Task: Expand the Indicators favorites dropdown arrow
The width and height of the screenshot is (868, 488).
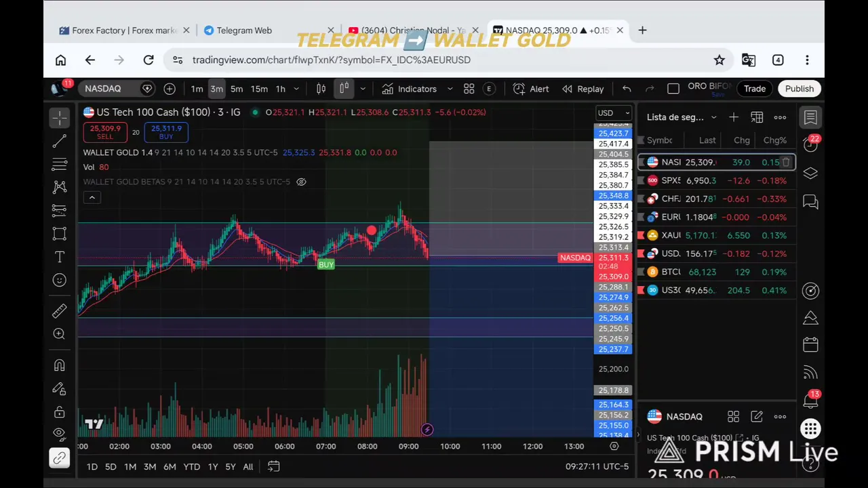Action: (450, 89)
